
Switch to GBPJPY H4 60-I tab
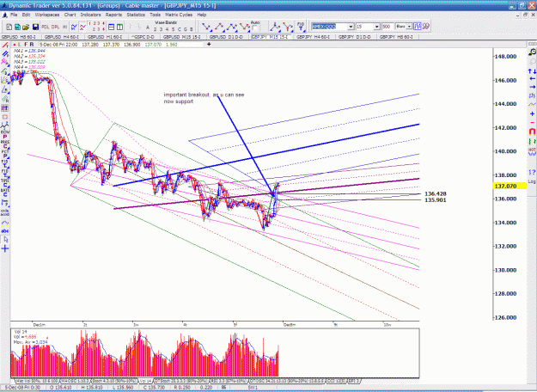(x=313, y=37)
